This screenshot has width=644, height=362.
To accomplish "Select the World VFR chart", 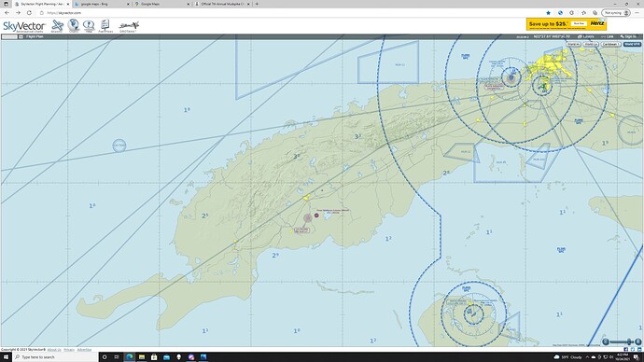I will pos(632,44).
